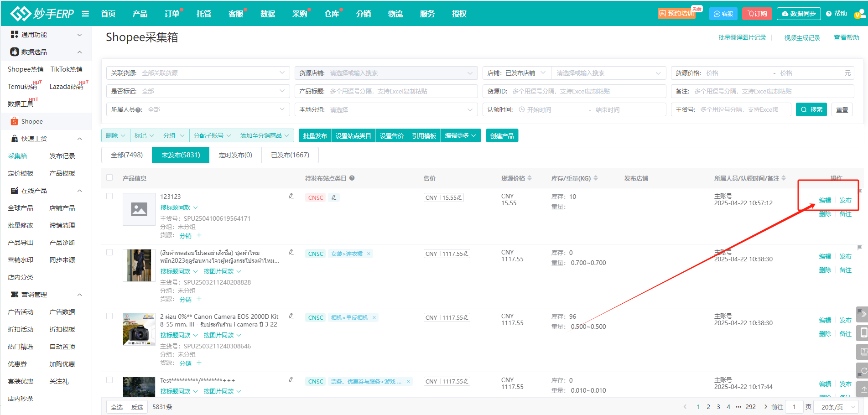Remove 相机>单反相机 category tag
This screenshot has width=868, height=415.
click(x=374, y=317)
